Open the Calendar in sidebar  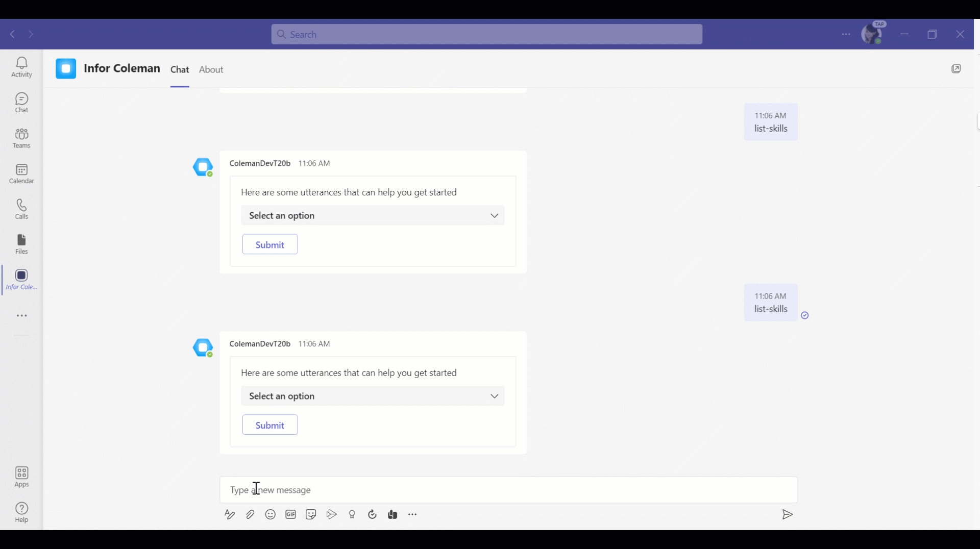[x=21, y=173]
